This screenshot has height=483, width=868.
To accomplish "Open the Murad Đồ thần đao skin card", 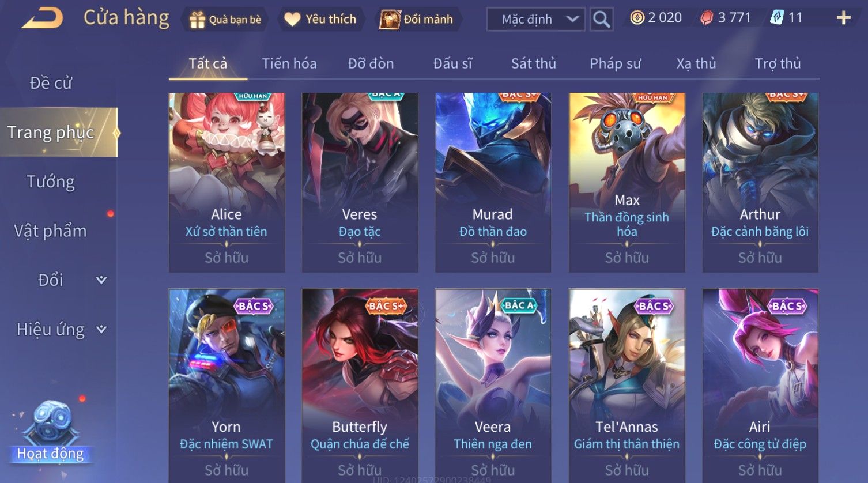I will [x=493, y=182].
